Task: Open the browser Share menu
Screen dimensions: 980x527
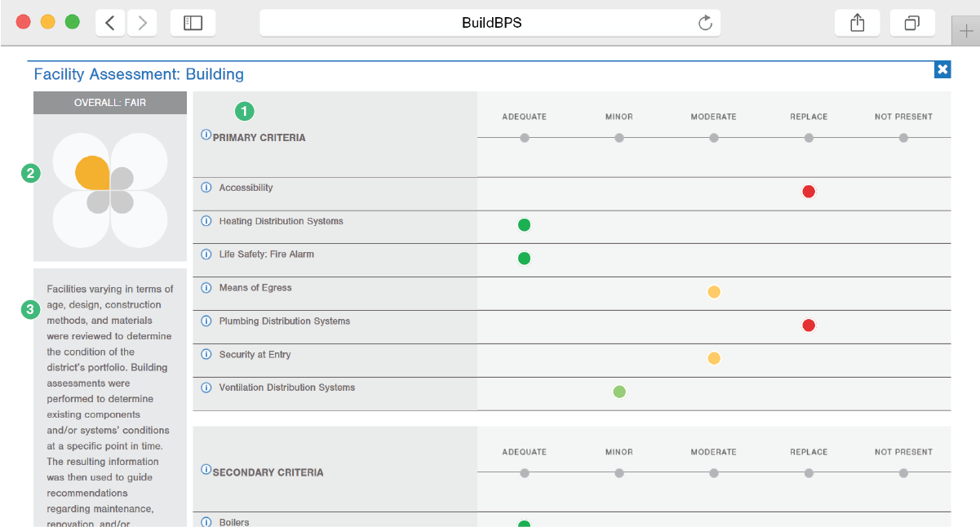Action: [x=857, y=23]
